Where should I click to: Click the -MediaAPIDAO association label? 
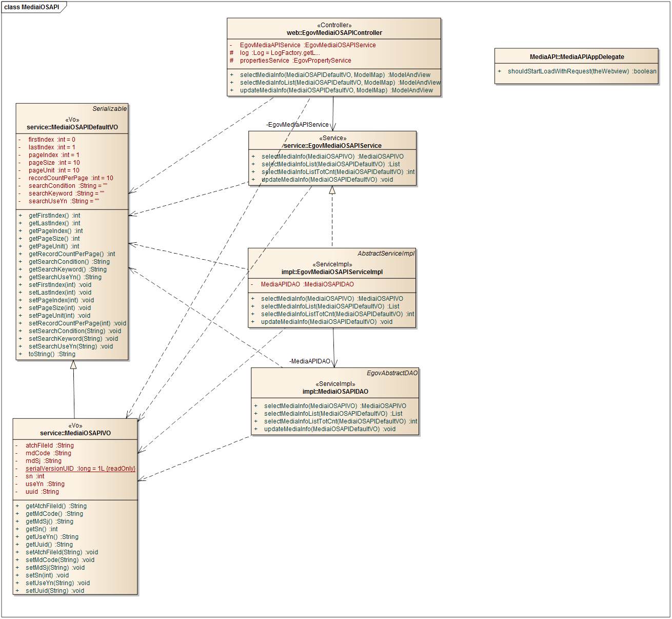(309, 361)
